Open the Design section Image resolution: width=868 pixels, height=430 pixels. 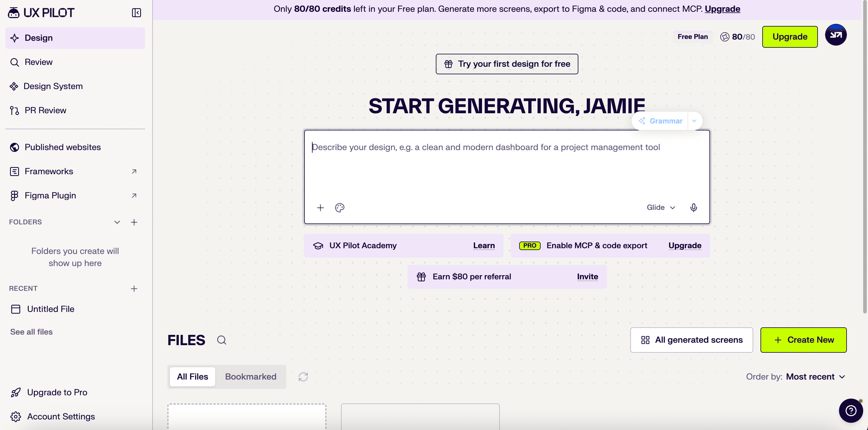coord(75,38)
